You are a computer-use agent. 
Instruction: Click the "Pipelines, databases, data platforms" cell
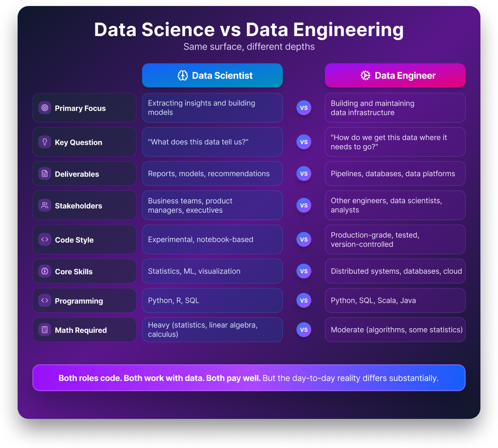395,174
